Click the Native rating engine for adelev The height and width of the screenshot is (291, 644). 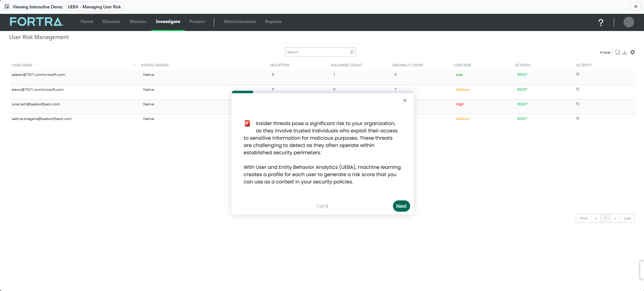pos(149,75)
